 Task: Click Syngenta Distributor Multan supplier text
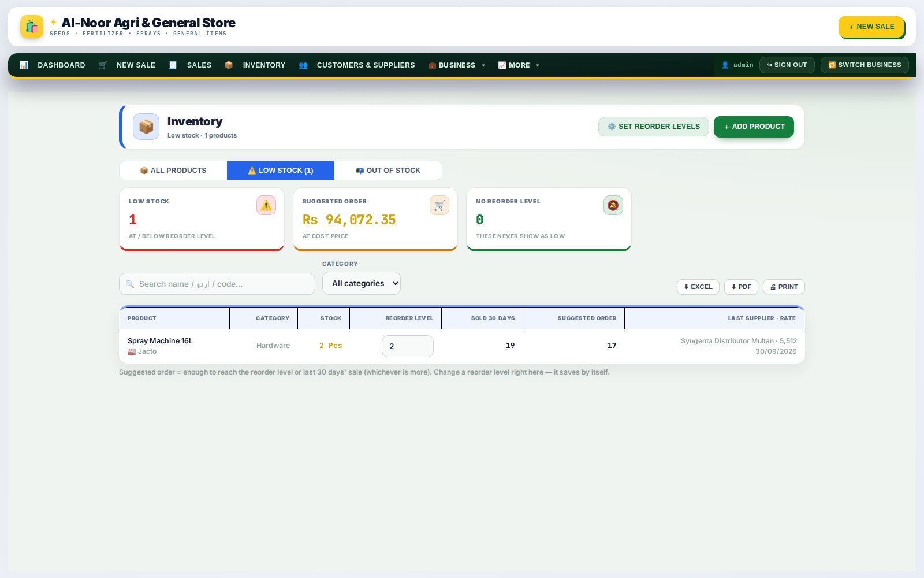727,341
